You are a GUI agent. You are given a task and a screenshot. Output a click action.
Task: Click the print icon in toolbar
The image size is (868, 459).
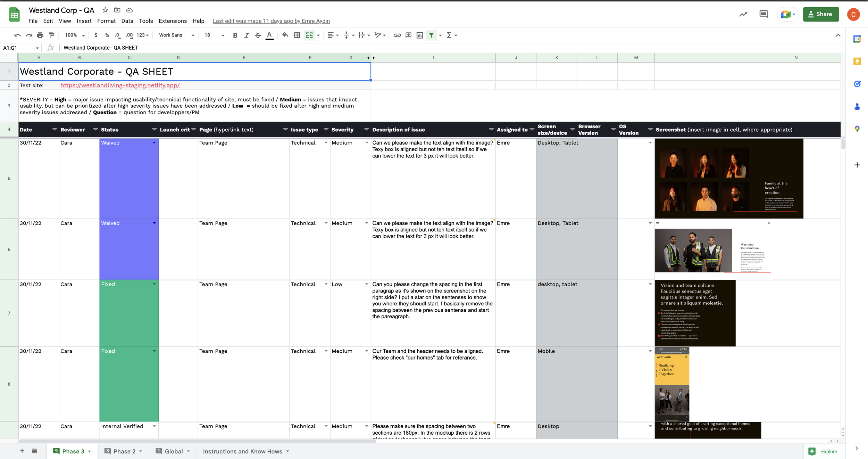(x=40, y=35)
